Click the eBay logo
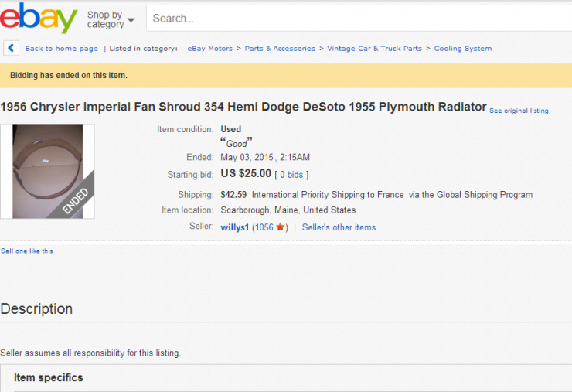The height and width of the screenshot is (392, 572). coord(39,17)
